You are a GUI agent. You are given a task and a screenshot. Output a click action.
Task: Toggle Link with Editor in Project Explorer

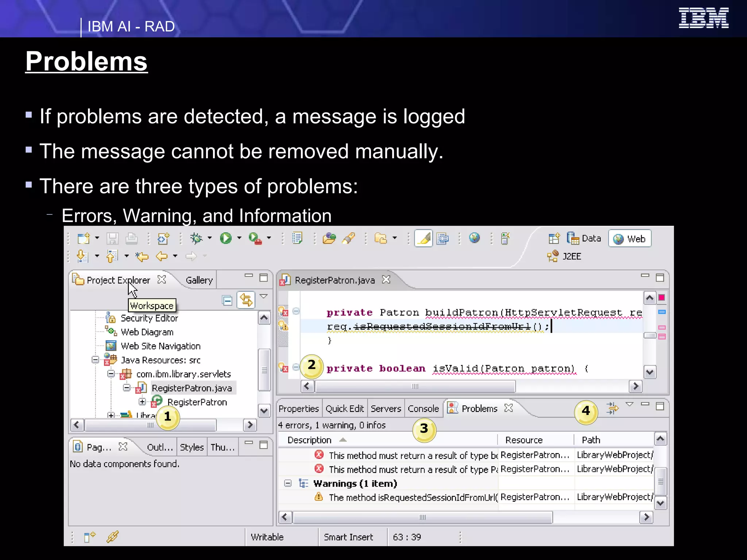(x=246, y=300)
